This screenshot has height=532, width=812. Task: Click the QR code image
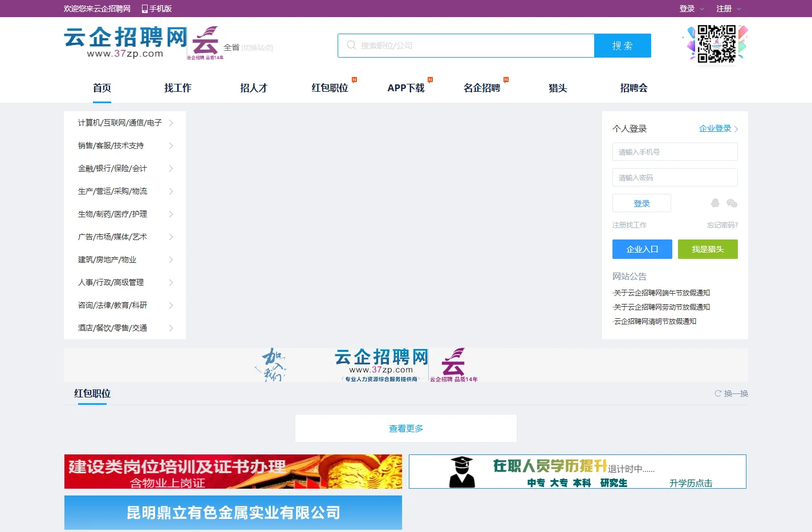pyautogui.click(x=716, y=44)
